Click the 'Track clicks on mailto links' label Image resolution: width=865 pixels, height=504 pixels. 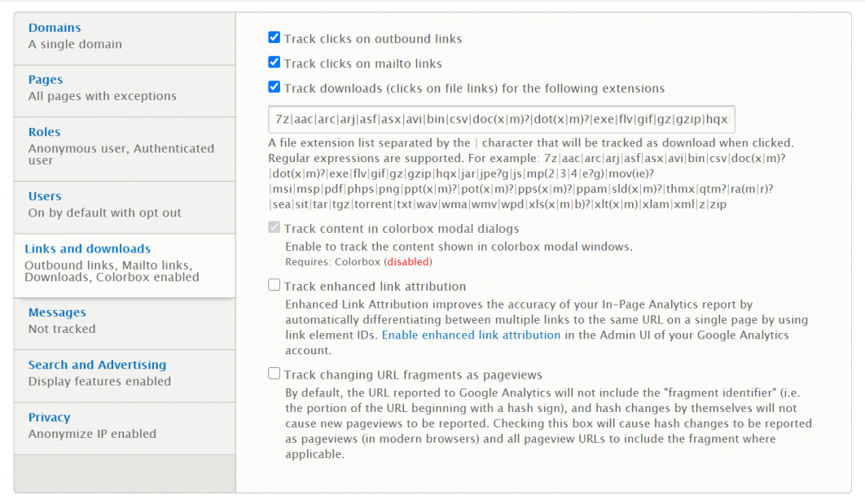[363, 64]
